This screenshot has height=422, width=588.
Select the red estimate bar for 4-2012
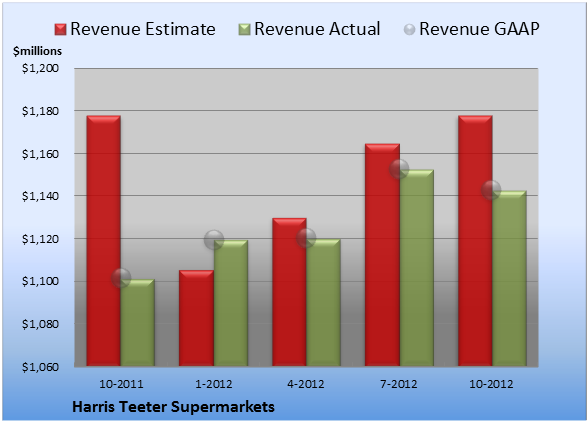(x=289, y=292)
